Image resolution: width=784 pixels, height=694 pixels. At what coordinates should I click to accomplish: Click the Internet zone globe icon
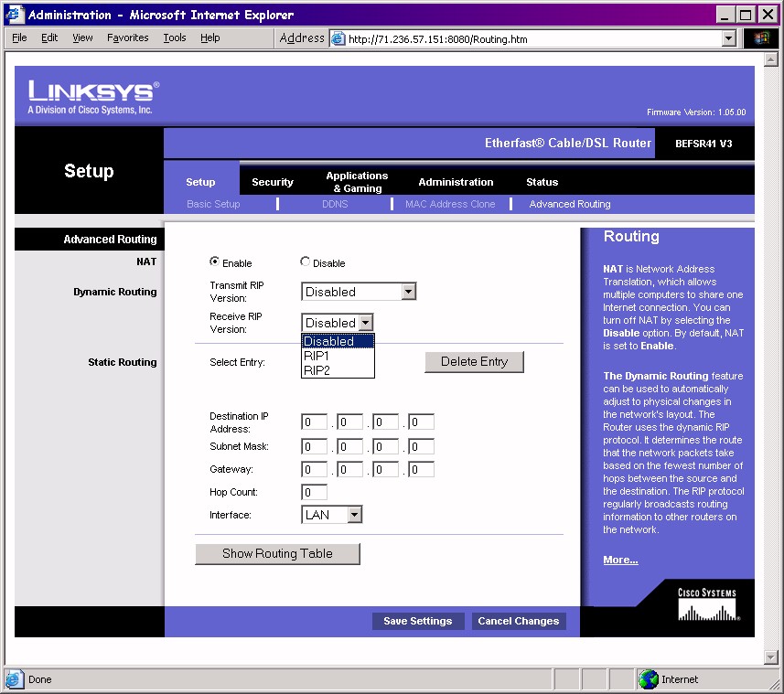point(649,679)
